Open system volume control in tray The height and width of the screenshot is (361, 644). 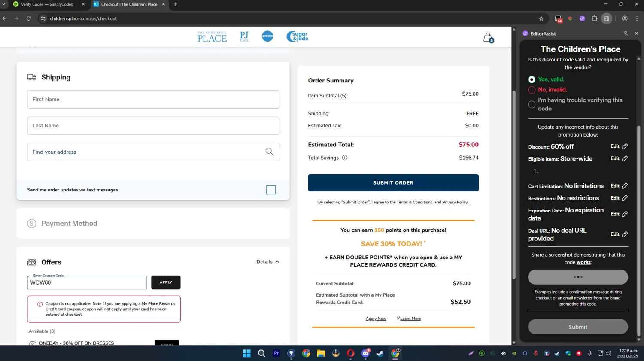tap(608, 353)
